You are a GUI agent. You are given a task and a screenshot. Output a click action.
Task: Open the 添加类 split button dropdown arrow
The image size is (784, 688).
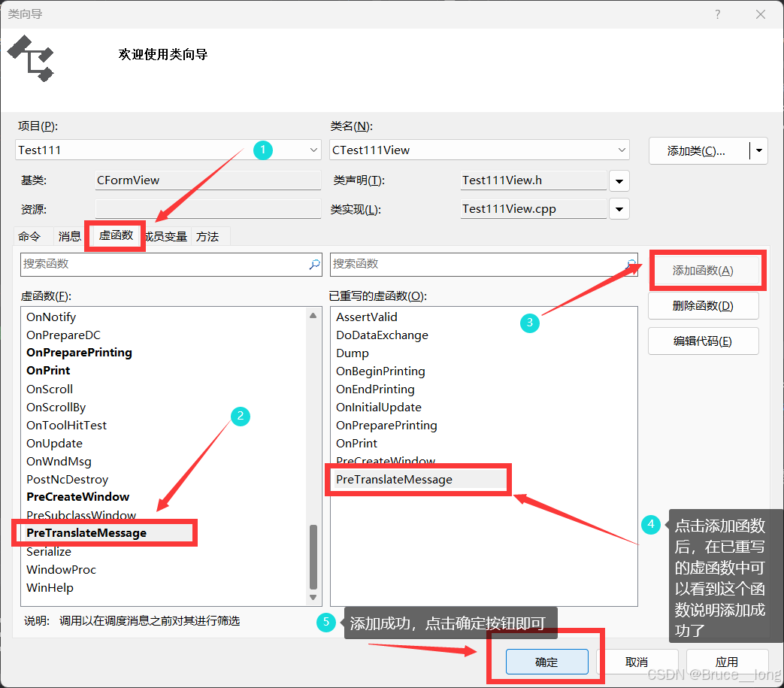click(758, 150)
